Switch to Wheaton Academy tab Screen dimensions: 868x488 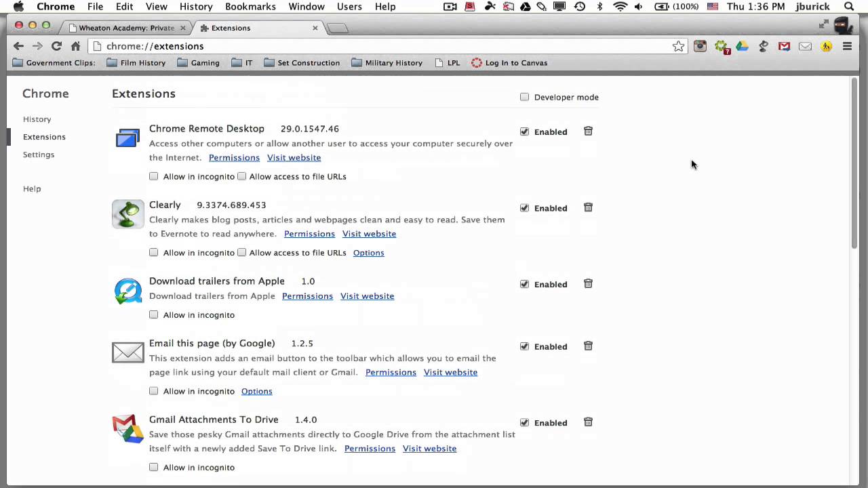pyautogui.click(x=126, y=28)
